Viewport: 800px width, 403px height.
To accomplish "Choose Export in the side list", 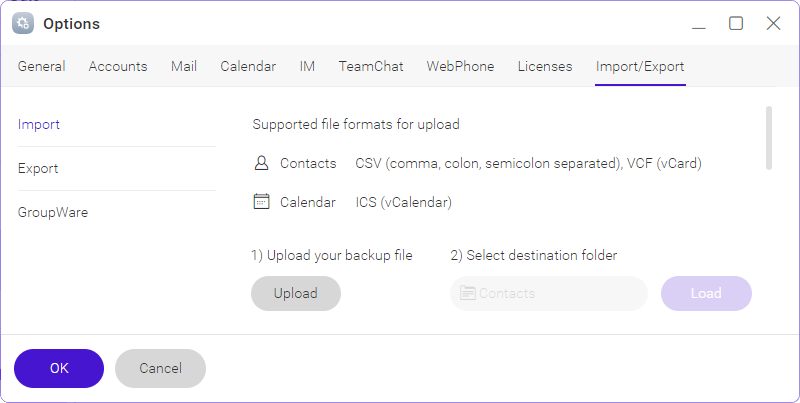I will pos(38,168).
